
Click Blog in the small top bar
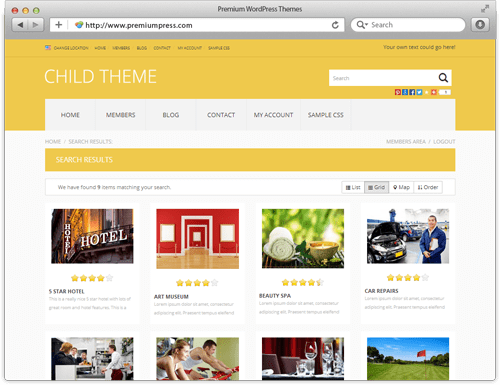pos(142,48)
